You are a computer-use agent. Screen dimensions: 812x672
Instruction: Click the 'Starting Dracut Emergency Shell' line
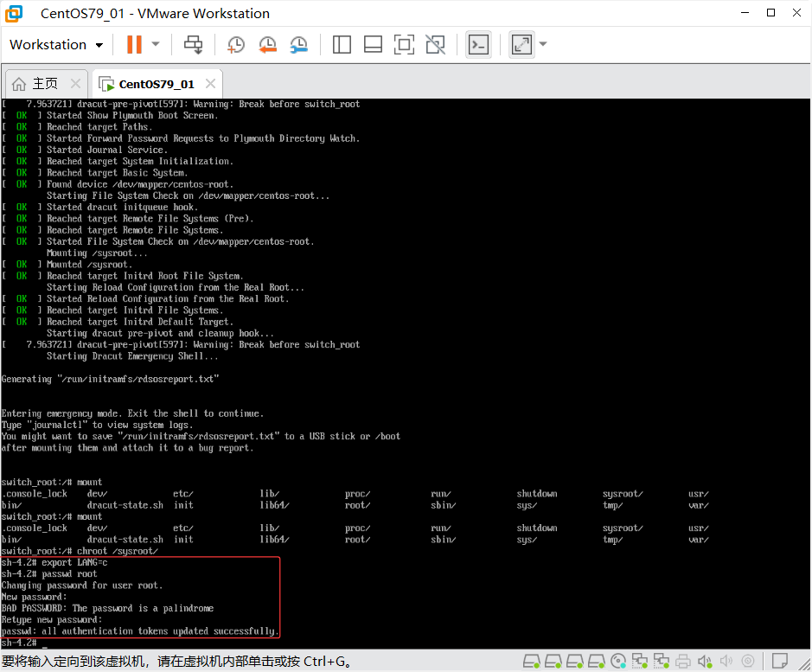(132, 356)
